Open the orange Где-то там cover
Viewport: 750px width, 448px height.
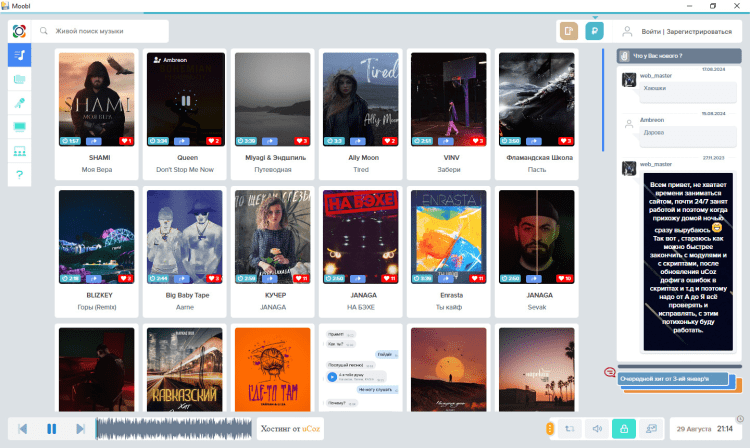pyautogui.click(x=273, y=370)
